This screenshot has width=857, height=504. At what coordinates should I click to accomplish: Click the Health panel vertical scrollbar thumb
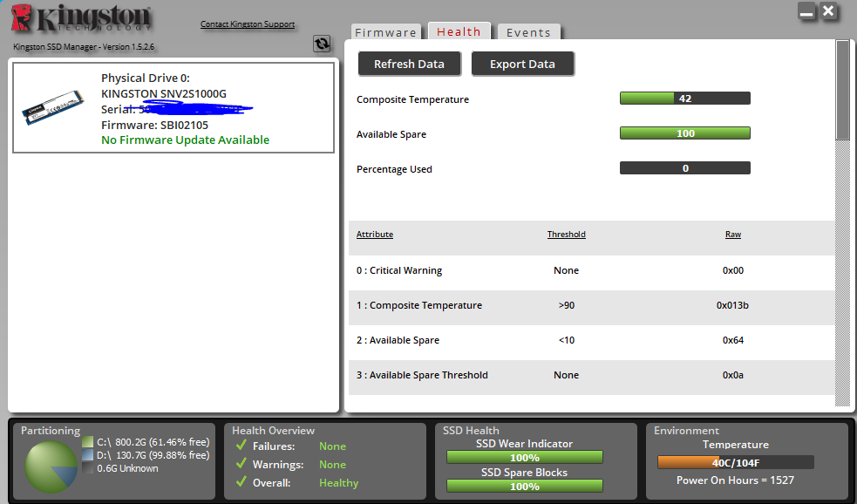(843, 90)
